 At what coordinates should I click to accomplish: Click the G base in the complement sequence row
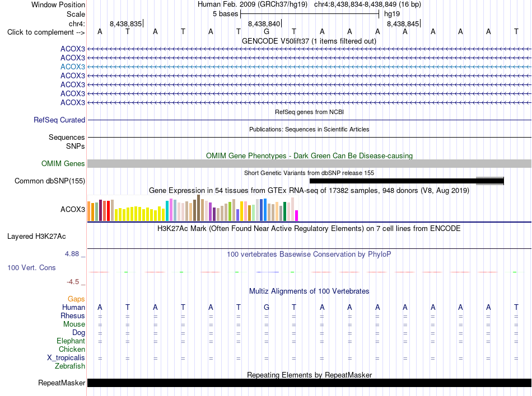coord(267,32)
